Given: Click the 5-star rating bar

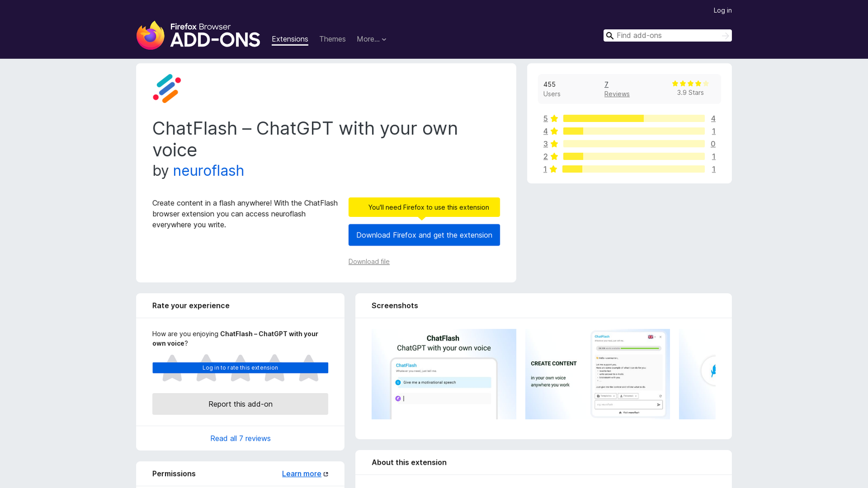Looking at the screenshot, I should point(634,119).
